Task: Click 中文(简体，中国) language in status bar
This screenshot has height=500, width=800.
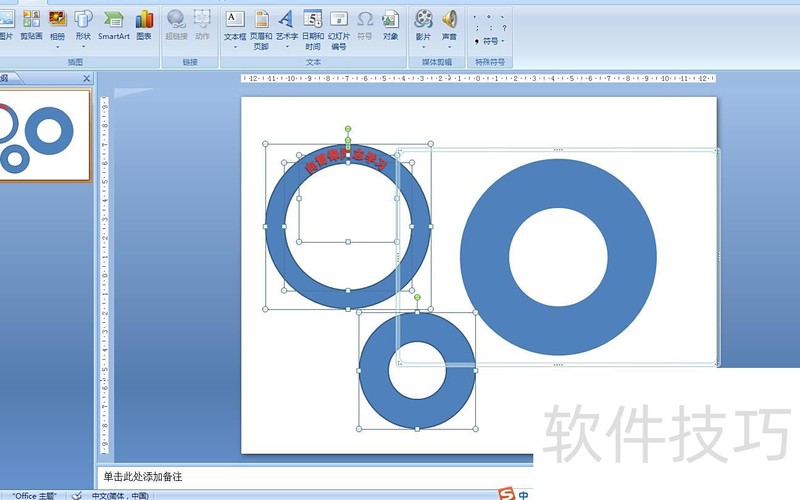Action: tap(120, 496)
